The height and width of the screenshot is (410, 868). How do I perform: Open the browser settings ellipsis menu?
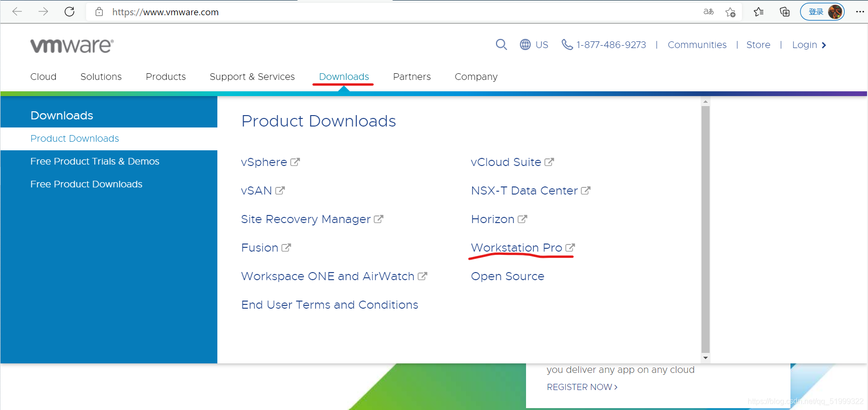(860, 12)
